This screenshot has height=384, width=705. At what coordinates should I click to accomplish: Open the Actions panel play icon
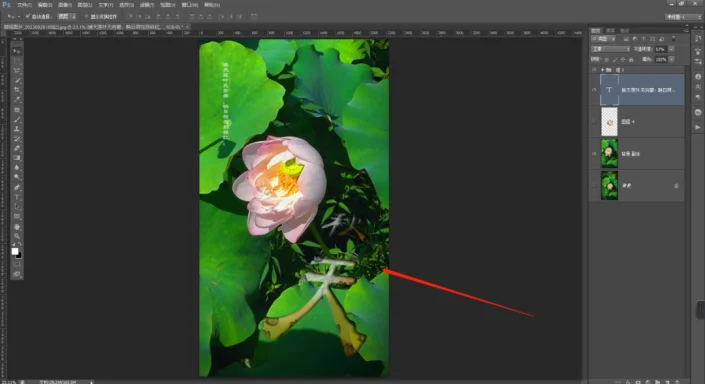(698, 127)
